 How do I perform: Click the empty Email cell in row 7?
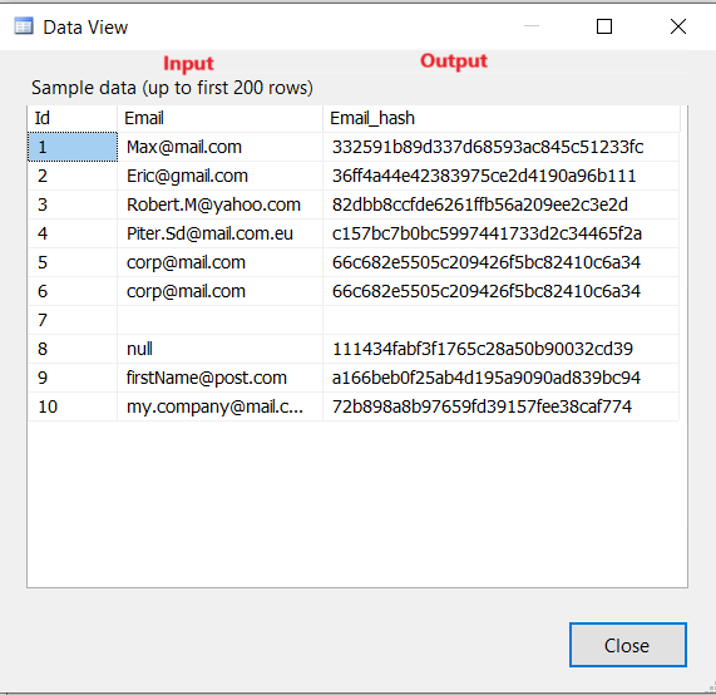tap(219, 321)
